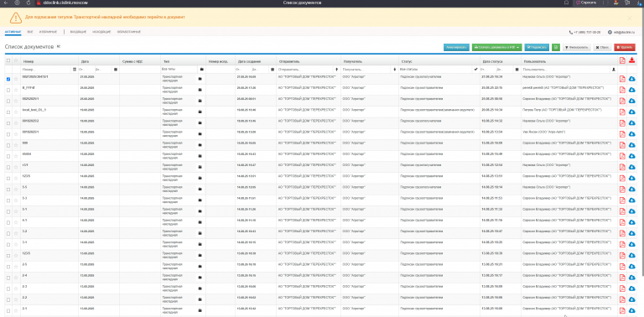
Task: Click red Удалить button
Action: tap(624, 48)
